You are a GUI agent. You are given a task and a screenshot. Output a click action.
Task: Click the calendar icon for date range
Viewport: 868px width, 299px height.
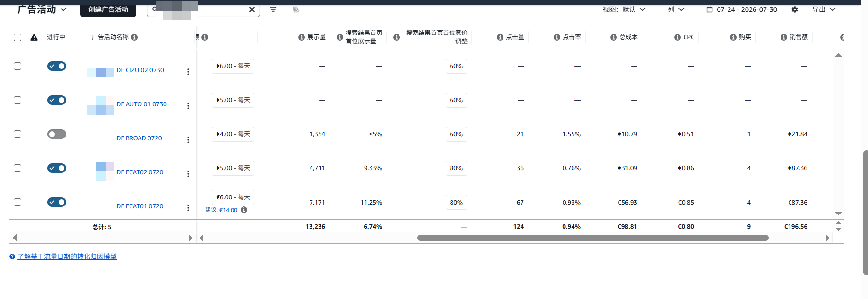tap(709, 9)
